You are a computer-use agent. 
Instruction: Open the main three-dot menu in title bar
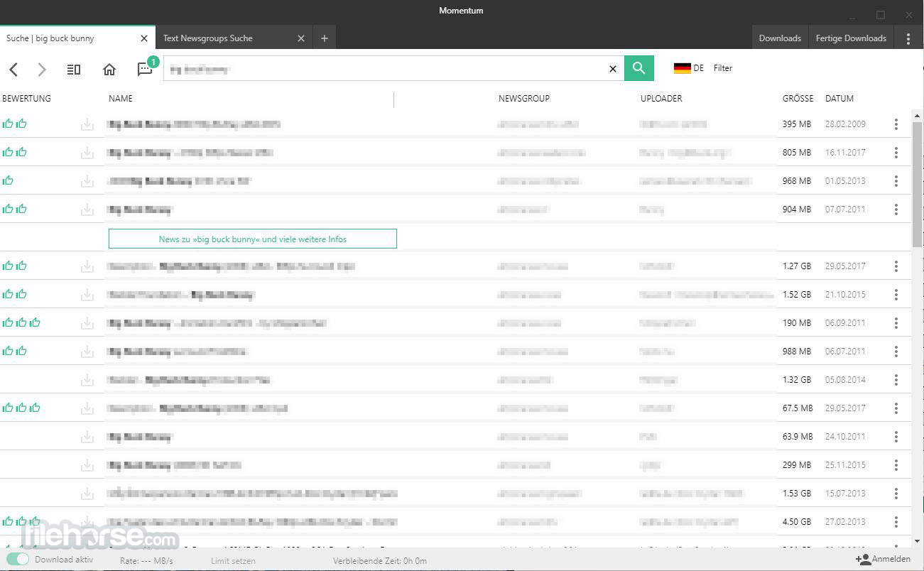(x=908, y=38)
